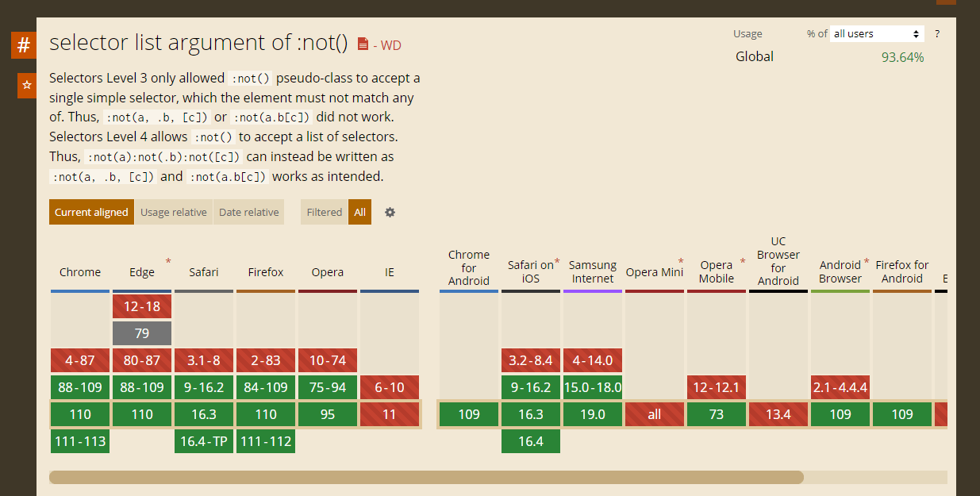This screenshot has width=980, height=496.
Task: Select Samsung Internet 15.0-18.0 cell
Action: click(x=593, y=387)
